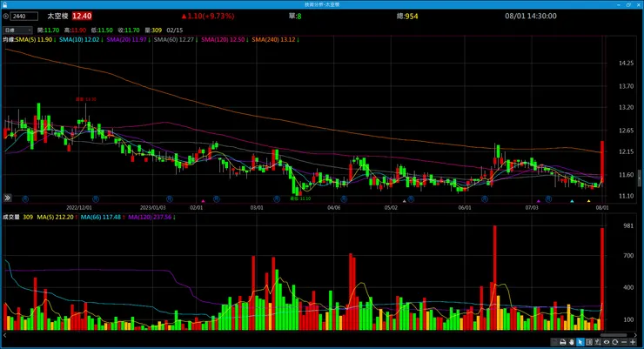The width and height of the screenshot is (644, 349).
Task: Select the hand pan tool
Action: [571, 342]
